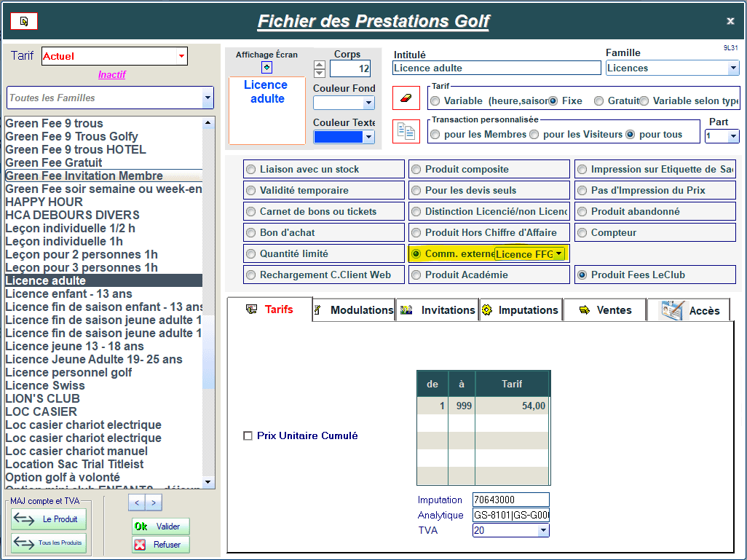
Task: Switch to the Imputations tab
Action: [521, 309]
